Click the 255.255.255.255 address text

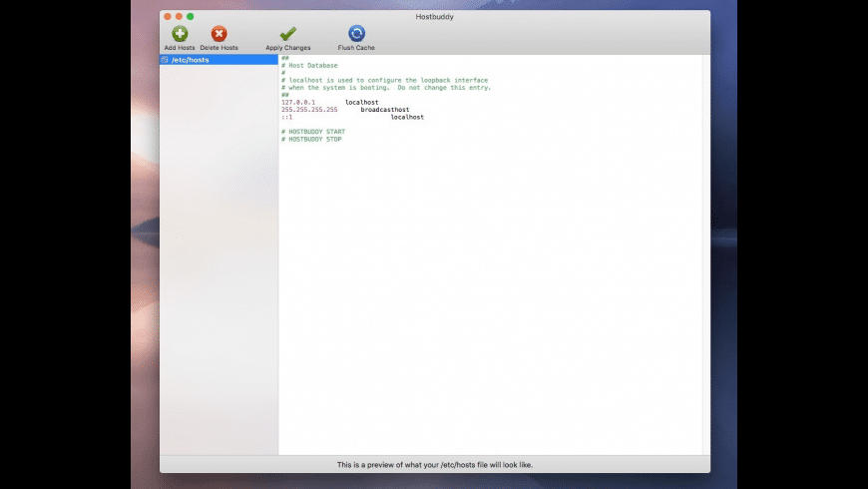(309, 110)
